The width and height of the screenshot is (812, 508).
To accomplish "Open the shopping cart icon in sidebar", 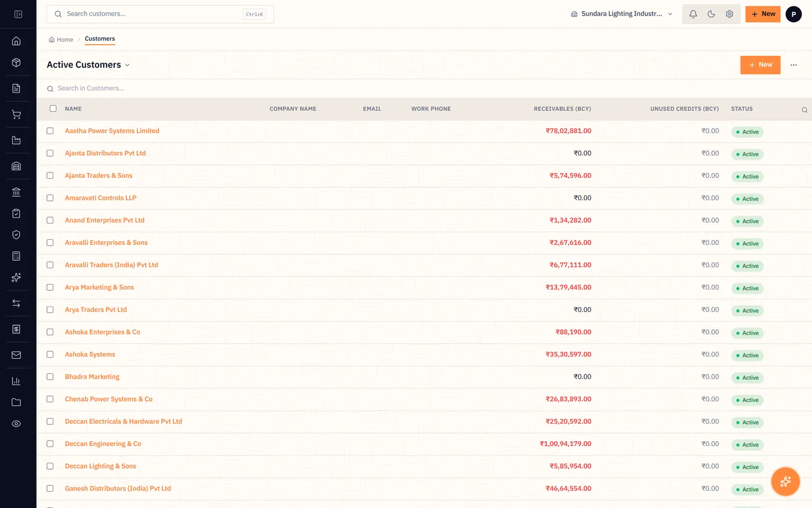I will click(x=16, y=114).
